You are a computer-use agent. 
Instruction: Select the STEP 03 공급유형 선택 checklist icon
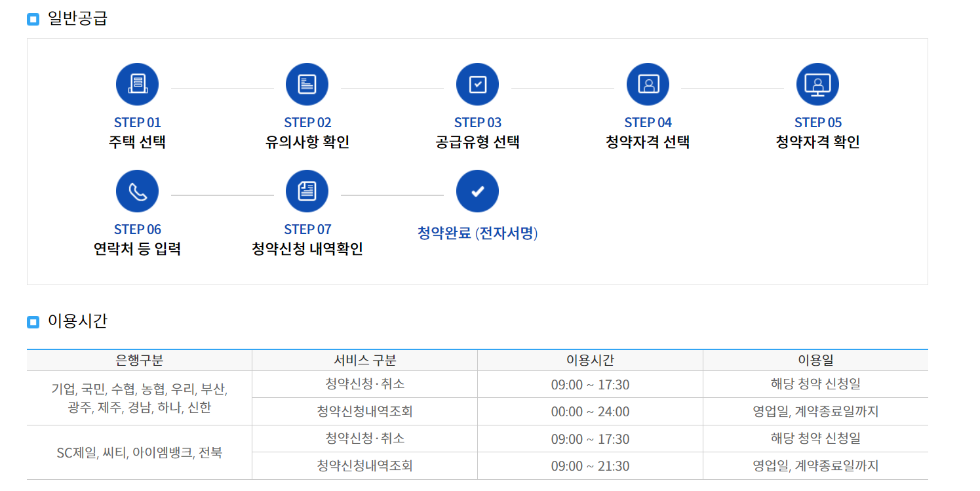[x=477, y=84]
